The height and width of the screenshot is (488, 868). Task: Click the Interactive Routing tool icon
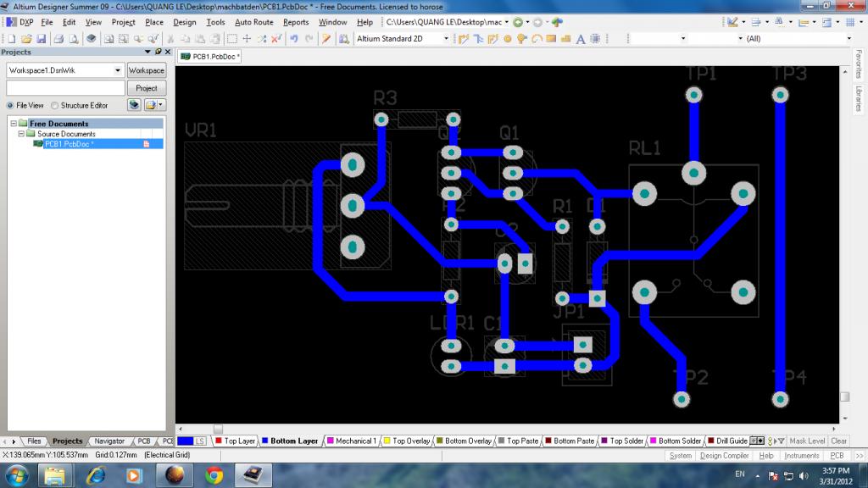pyautogui.click(x=463, y=39)
